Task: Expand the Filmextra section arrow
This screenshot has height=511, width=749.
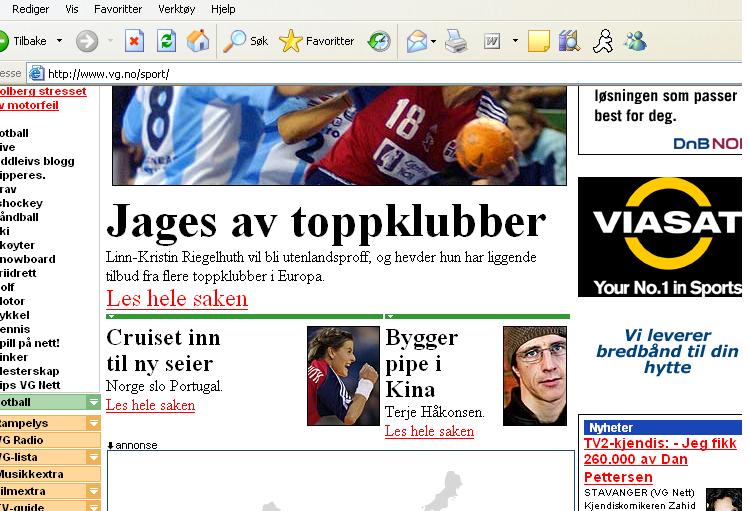Action: [x=94, y=491]
